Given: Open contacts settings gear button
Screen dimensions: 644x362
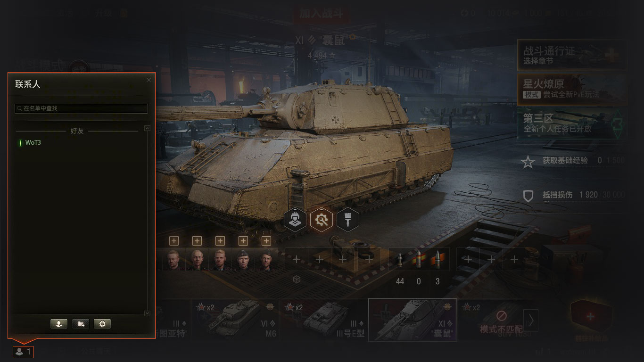Looking at the screenshot, I should pyautogui.click(x=102, y=324).
